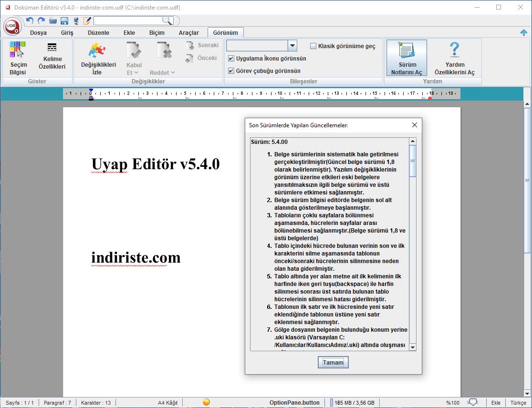Go to Sonraki change
Image resolution: width=532 pixels, height=408 pixels.
point(202,45)
